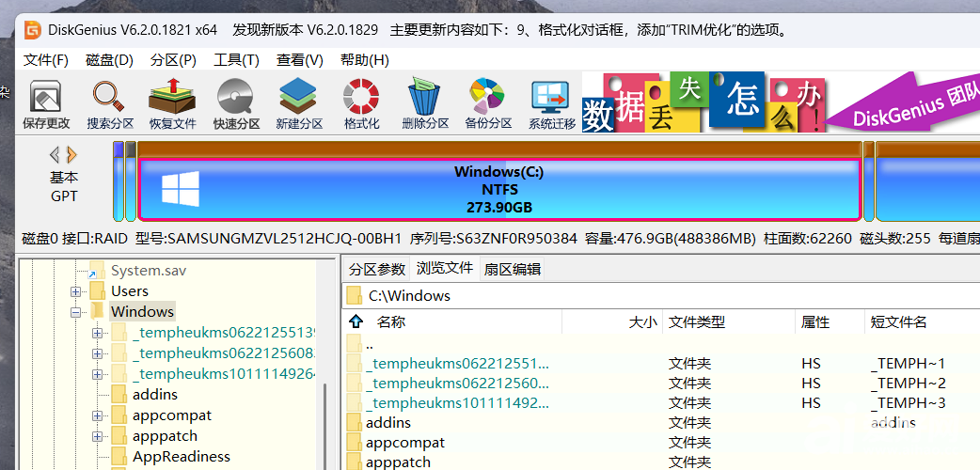Click short file name _TEMPH~2 cell

pos(909,384)
